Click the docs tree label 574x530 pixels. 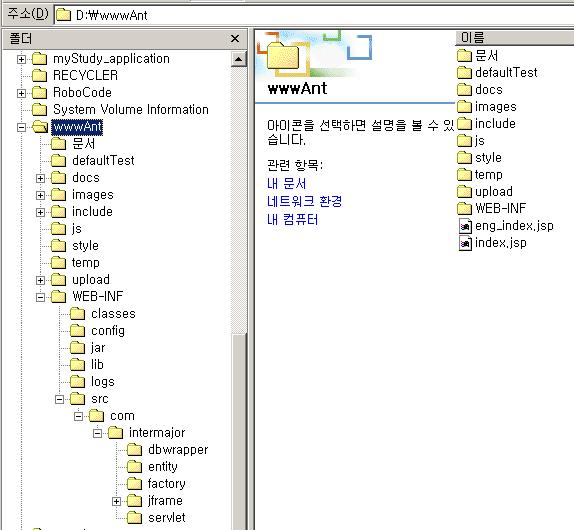(86, 178)
